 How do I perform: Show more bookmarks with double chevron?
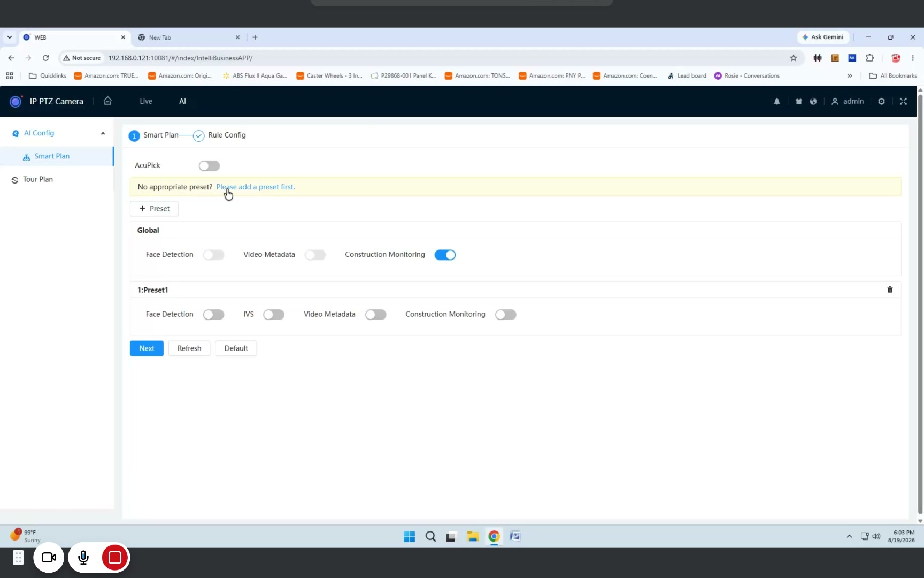click(850, 76)
